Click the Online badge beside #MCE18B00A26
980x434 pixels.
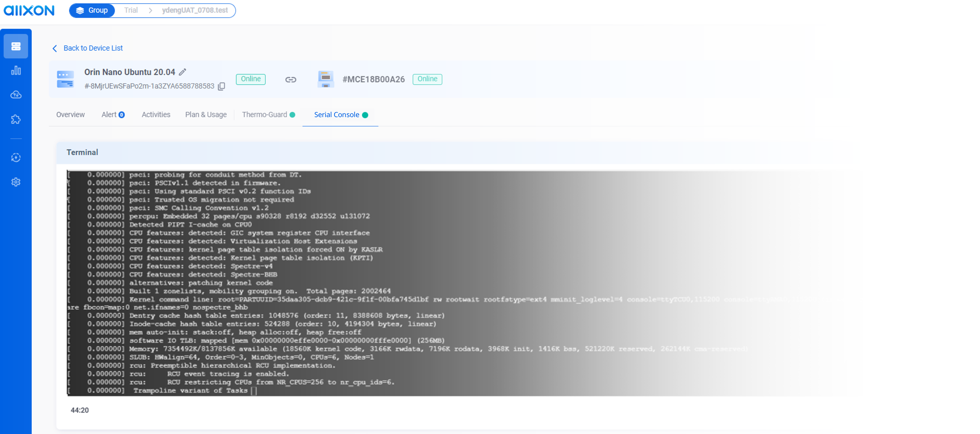point(427,79)
